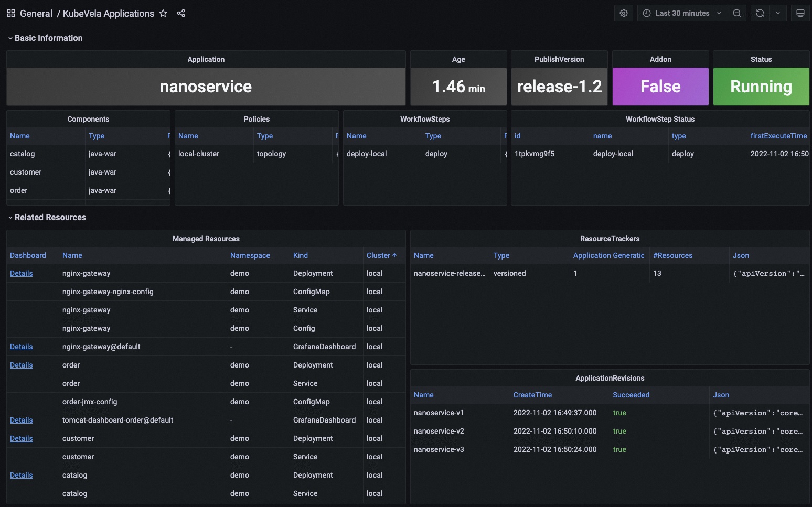Select the 1tpkvmg9f5 id cell
This screenshot has width=812, height=507.
pyautogui.click(x=550, y=154)
